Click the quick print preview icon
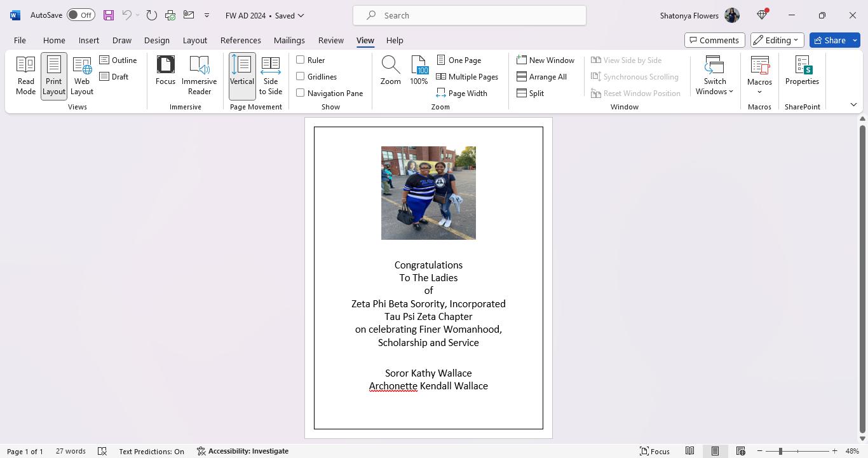 point(170,15)
